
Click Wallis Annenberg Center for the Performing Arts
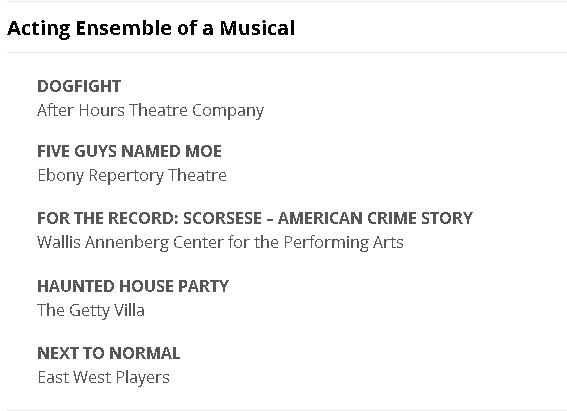220,243
